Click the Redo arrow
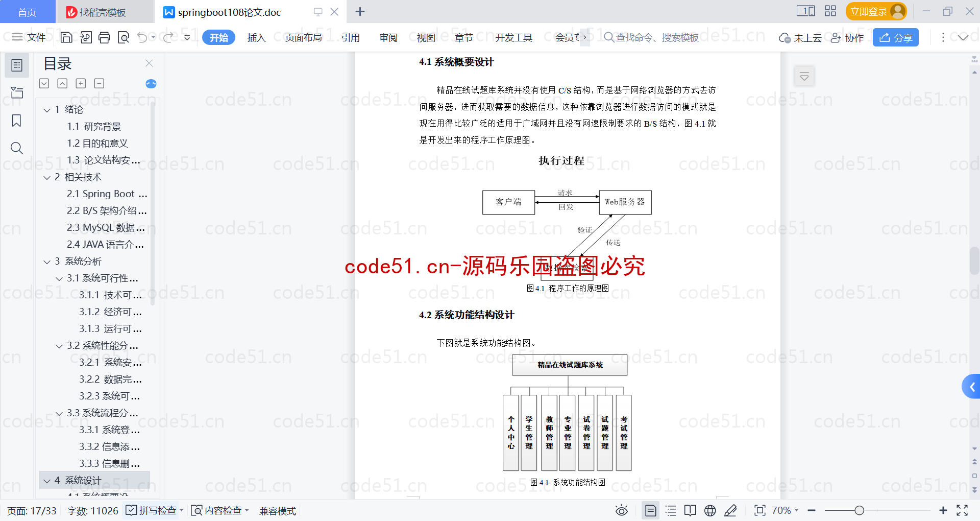This screenshot has width=980, height=521. (x=168, y=37)
